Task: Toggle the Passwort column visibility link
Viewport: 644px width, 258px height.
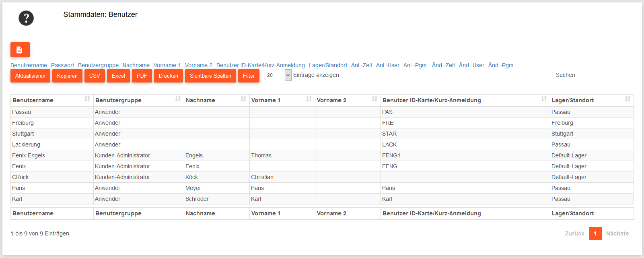Action: point(62,65)
